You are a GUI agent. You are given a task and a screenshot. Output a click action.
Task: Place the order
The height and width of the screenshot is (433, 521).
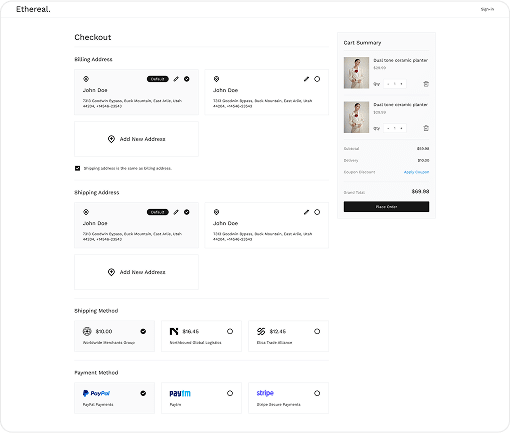tap(386, 207)
